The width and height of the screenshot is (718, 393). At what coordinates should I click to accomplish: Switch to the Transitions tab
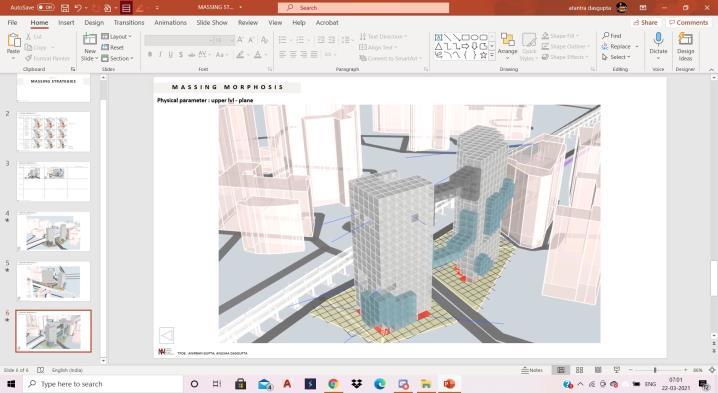point(129,22)
